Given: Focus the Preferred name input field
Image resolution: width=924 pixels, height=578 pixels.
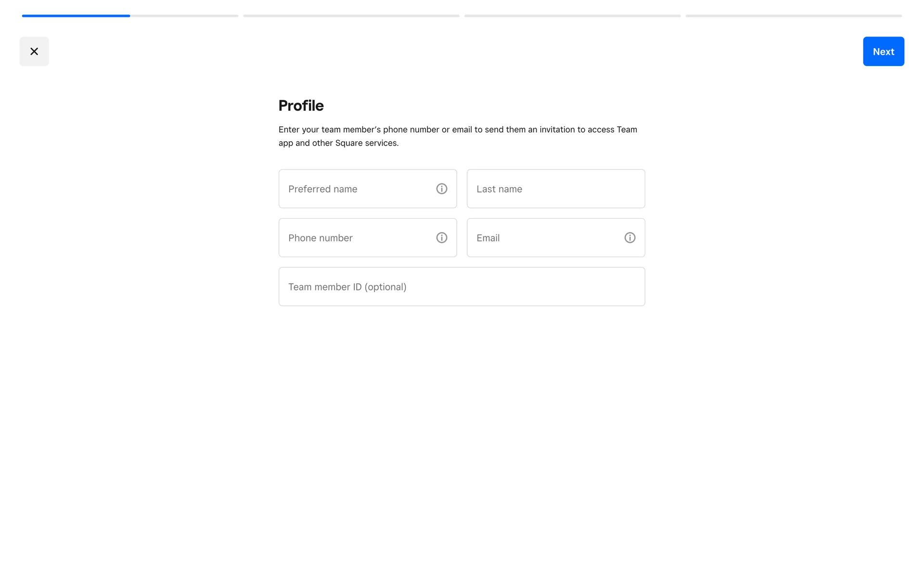Looking at the screenshot, I should 356,189.
